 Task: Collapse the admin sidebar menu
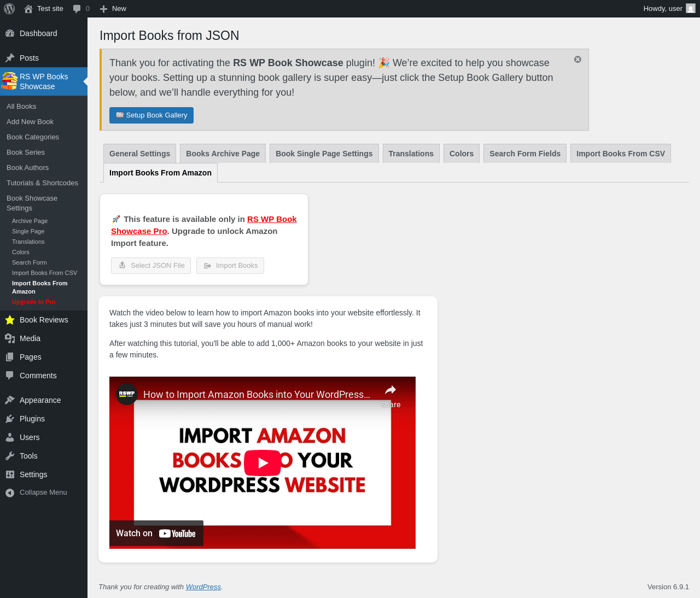[x=44, y=493]
